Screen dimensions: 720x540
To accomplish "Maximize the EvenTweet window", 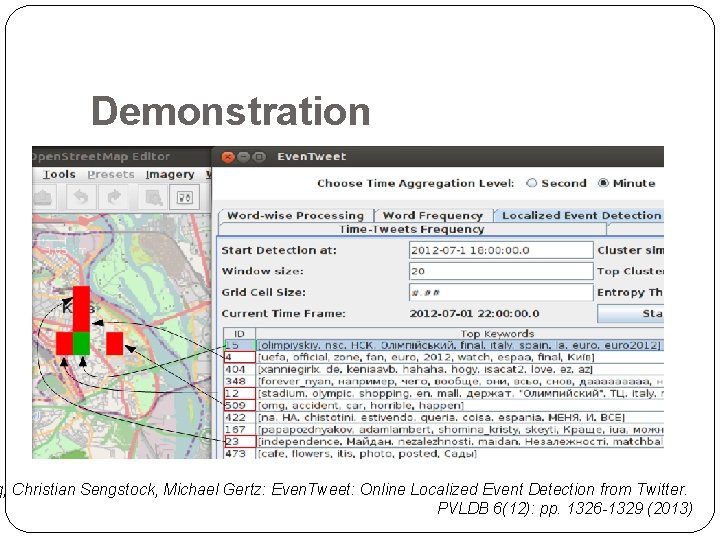I will [259, 157].
